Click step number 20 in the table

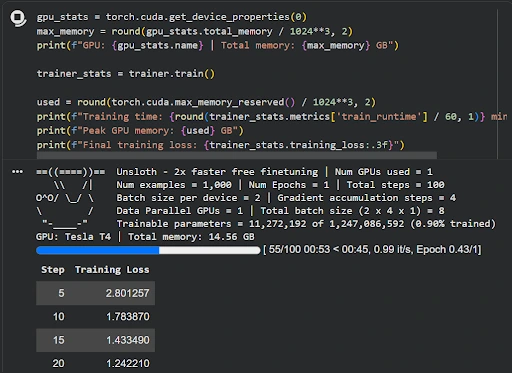click(59, 363)
